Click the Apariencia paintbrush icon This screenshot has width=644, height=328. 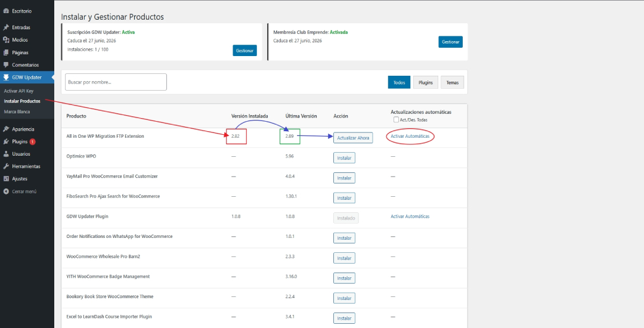[x=6, y=129]
